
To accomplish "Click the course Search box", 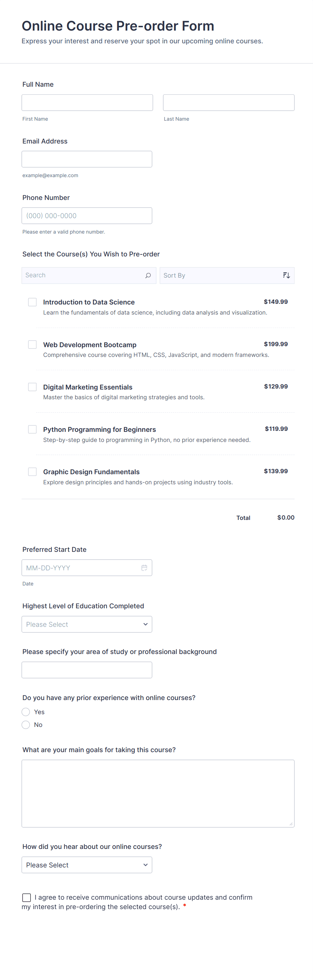I will (x=84, y=276).
